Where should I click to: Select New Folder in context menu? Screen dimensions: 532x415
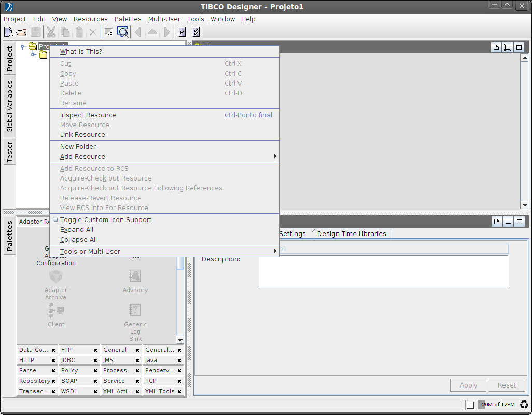point(78,147)
